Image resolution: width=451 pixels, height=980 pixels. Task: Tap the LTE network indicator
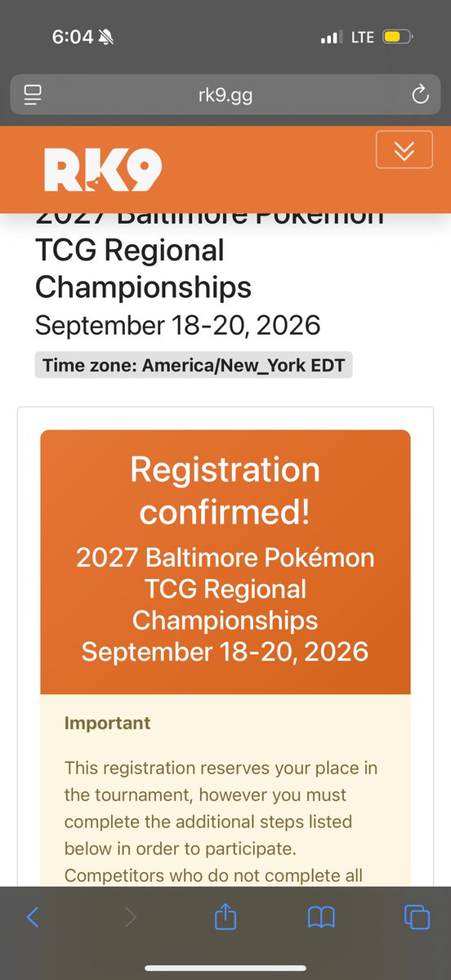tap(362, 37)
